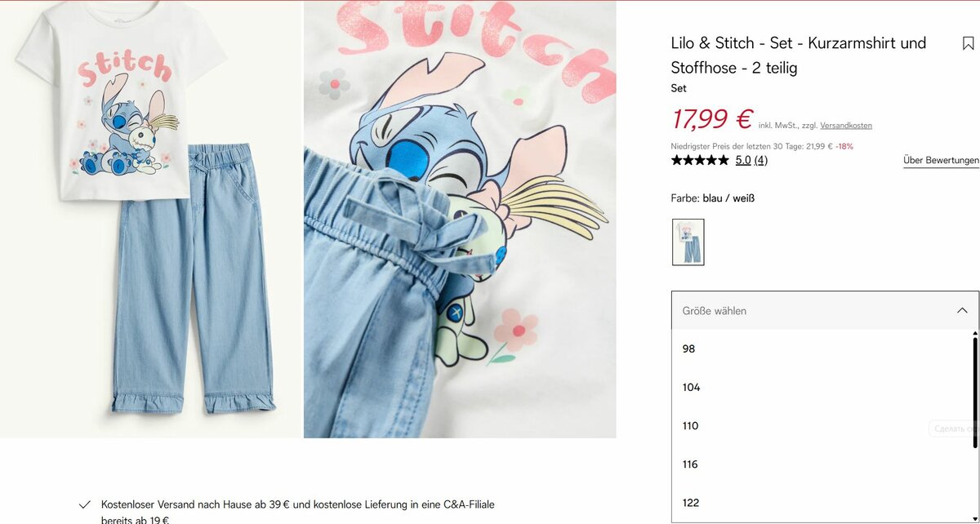Click the -18% discount label
Viewport: 980px width, 524px height.
point(844,147)
